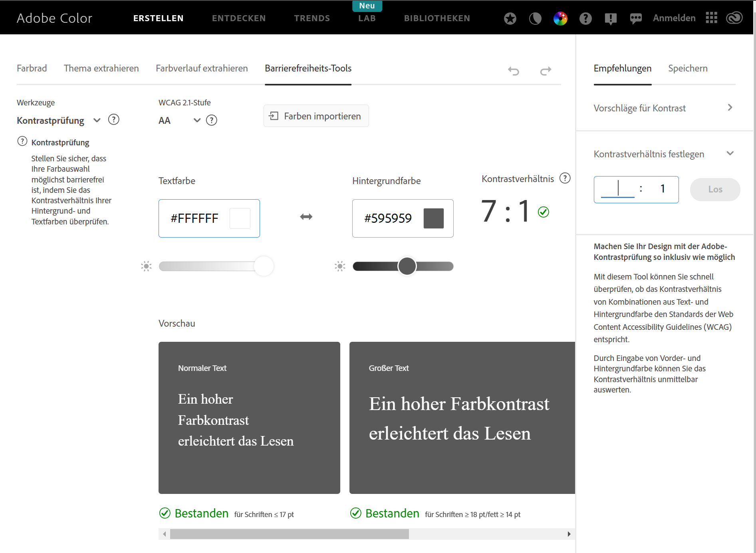The image size is (756, 553).
Task: Click the preview horizontal scrollbar thumb
Action: (x=289, y=534)
